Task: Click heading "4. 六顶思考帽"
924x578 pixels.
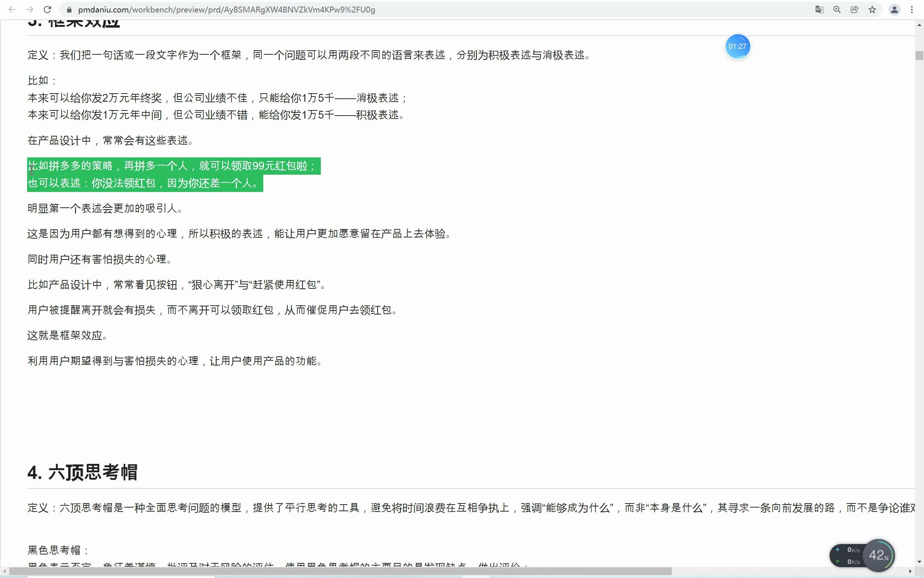Action: (82, 472)
